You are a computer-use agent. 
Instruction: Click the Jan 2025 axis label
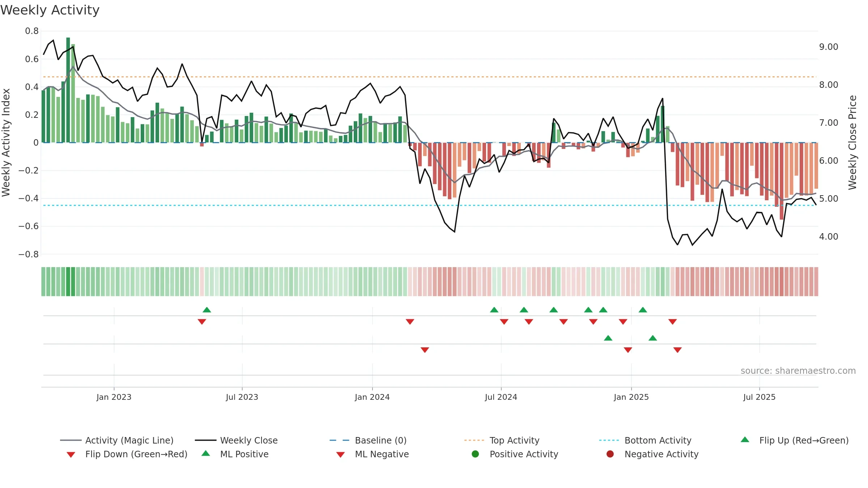click(x=631, y=397)
